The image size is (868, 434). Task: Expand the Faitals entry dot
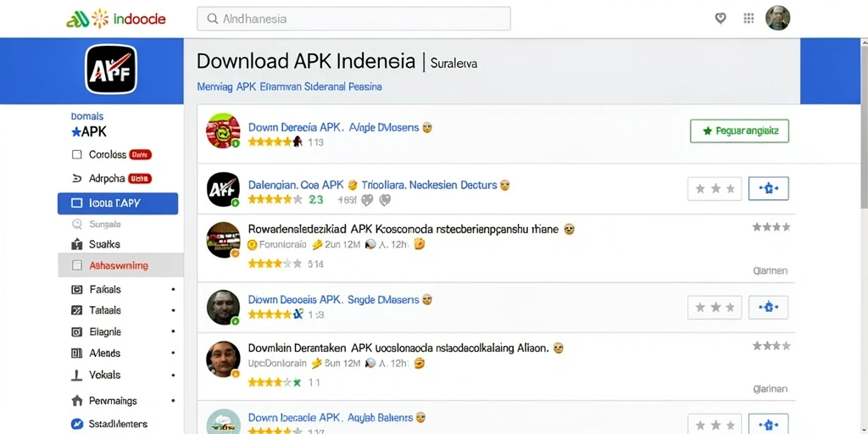click(173, 290)
